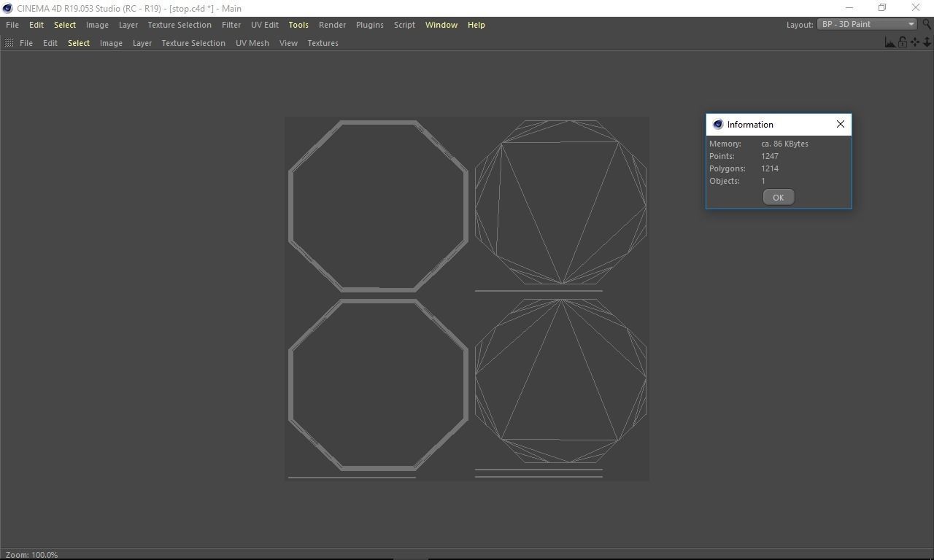Open the main Image menu
934x560 pixels.
click(97, 25)
